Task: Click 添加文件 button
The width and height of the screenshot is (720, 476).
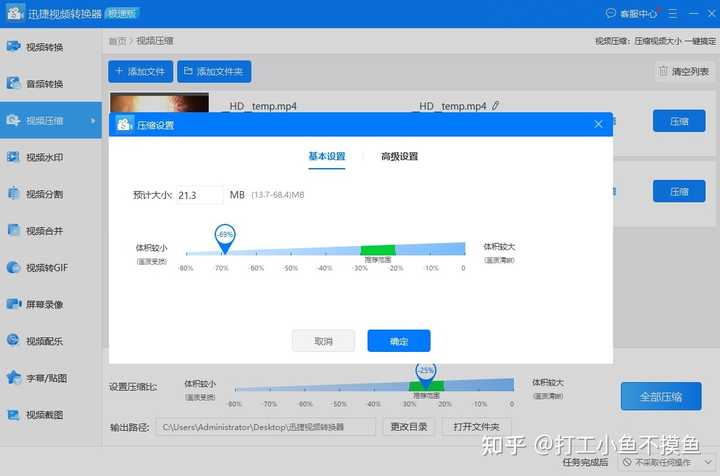Action: click(x=141, y=72)
